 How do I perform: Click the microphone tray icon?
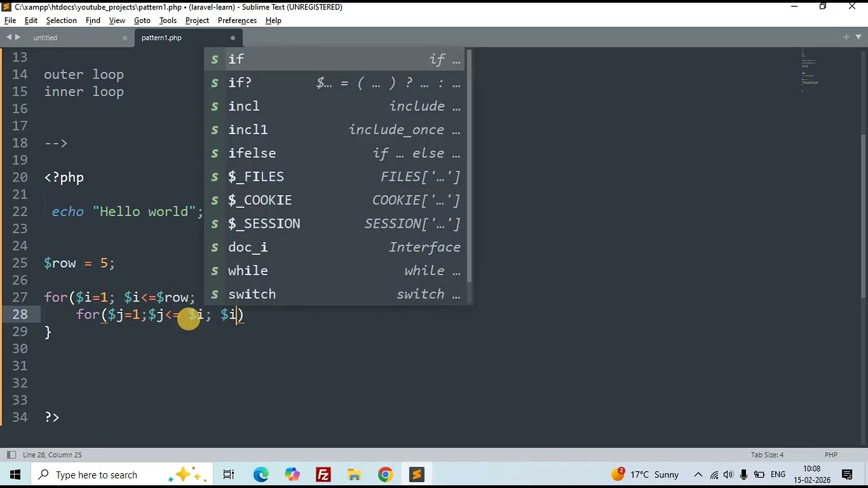tap(744, 474)
